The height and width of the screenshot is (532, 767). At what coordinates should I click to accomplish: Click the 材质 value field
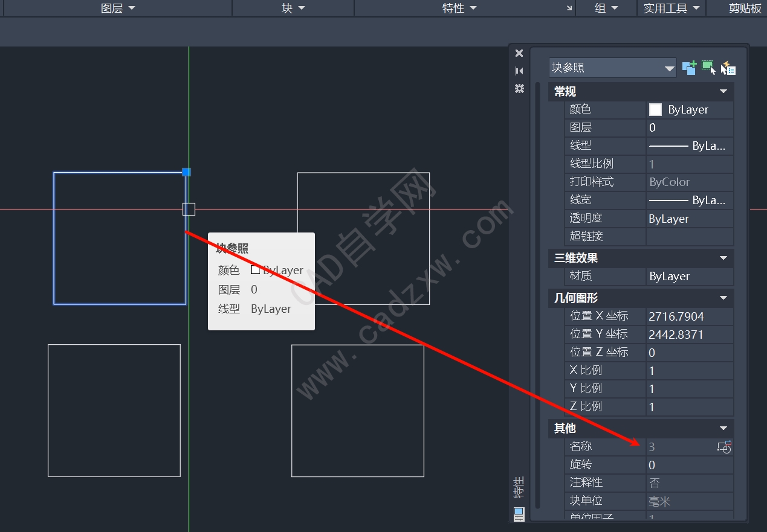click(x=690, y=277)
